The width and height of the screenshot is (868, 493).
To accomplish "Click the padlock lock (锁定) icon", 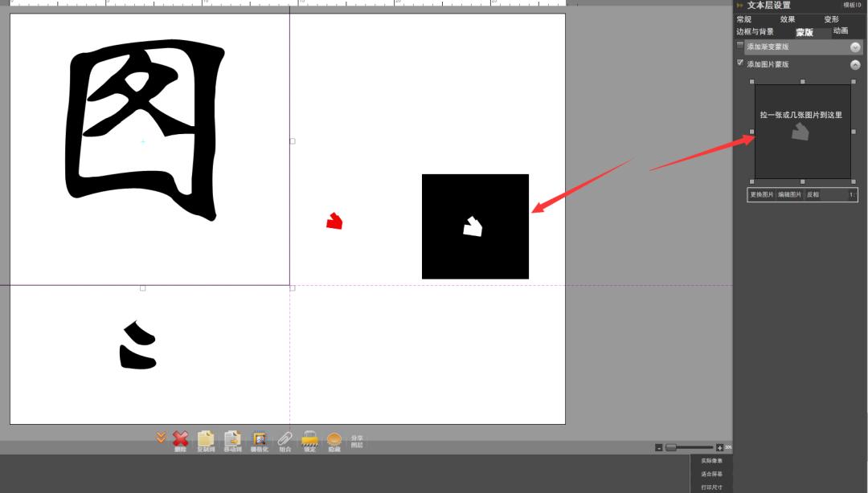I will [309, 438].
